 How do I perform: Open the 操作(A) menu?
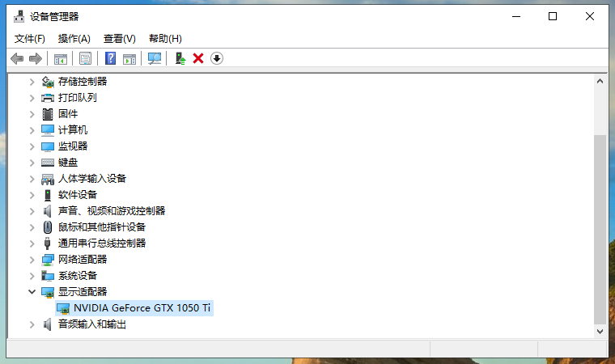pyautogui.click(x=74, y=38)
